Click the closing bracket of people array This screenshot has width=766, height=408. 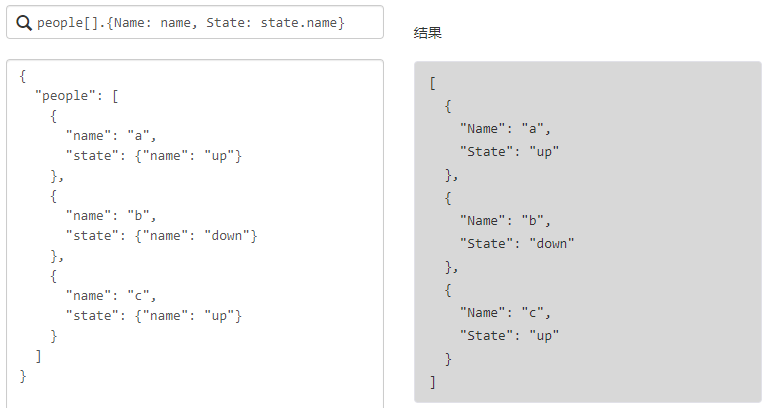point(38,355)
